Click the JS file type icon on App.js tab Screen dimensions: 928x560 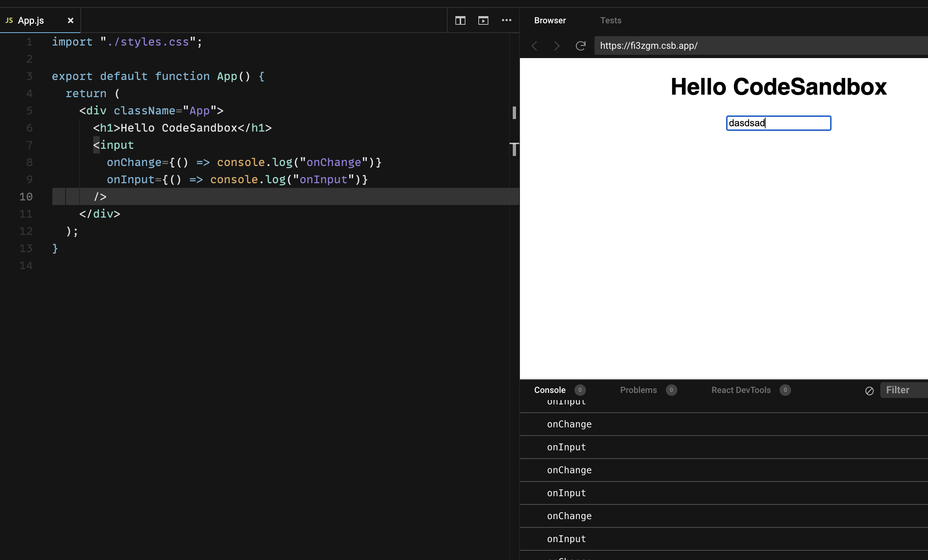click(x=9, y=20)
